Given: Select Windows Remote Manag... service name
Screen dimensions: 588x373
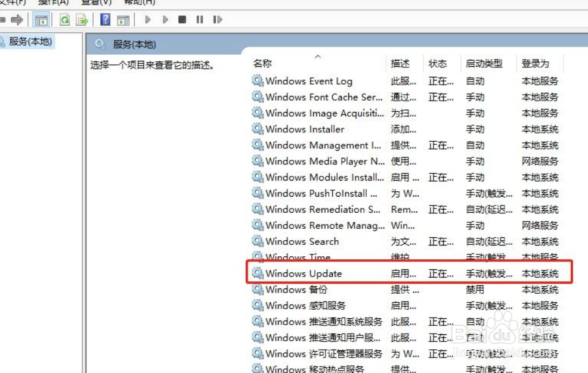Looking at the screenshot, I should pos(325,225).
